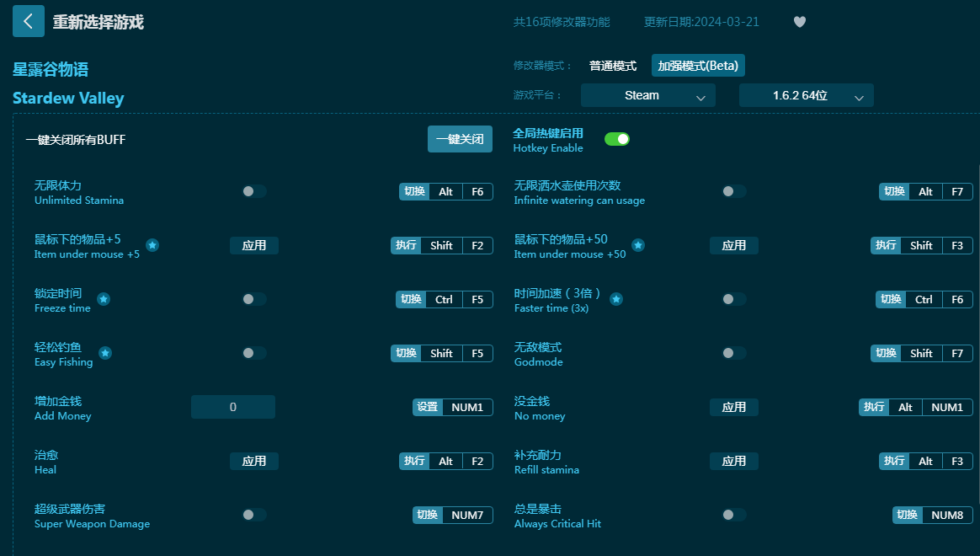Enable Easy Fishing toggle
The height and width of the screenshot is (556, 980).
[254, 353]
